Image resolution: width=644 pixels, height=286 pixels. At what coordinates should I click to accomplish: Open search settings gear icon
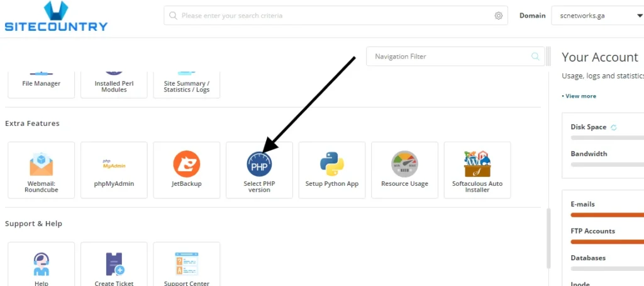[499, 16]
